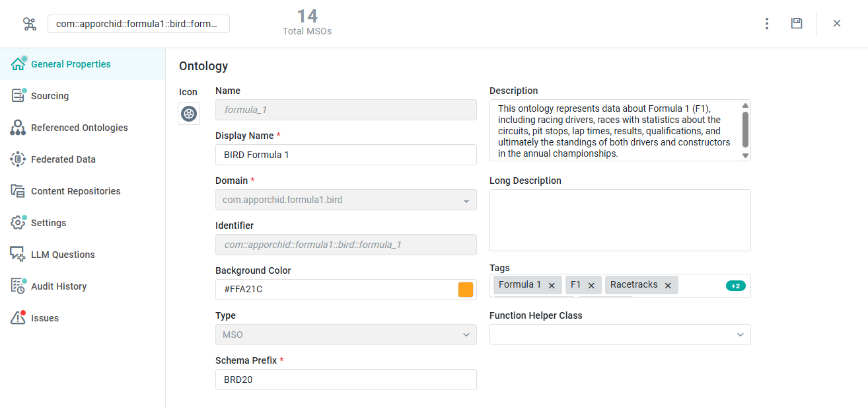Open the Sourcing section

[50, 96]
